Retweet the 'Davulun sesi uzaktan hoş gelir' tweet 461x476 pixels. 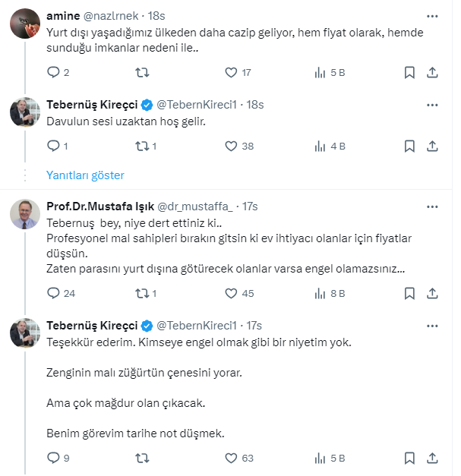tap(141, 146)
